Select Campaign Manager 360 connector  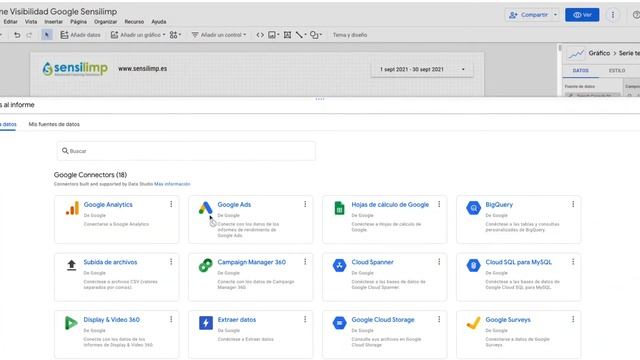click(x=250, y=277)
